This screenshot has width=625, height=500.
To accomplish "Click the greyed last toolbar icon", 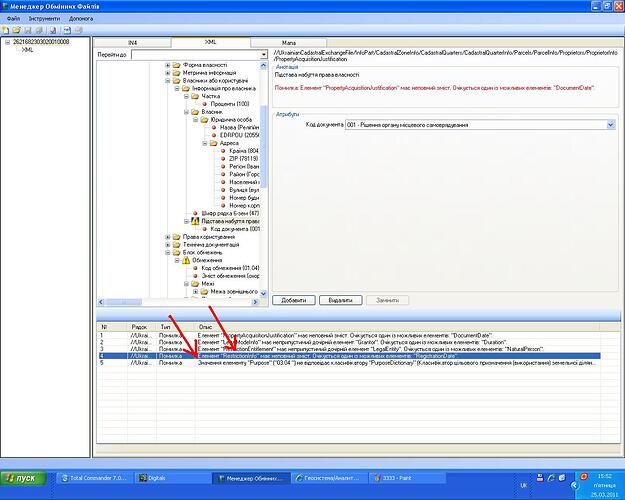I will [x=79, y=30].
